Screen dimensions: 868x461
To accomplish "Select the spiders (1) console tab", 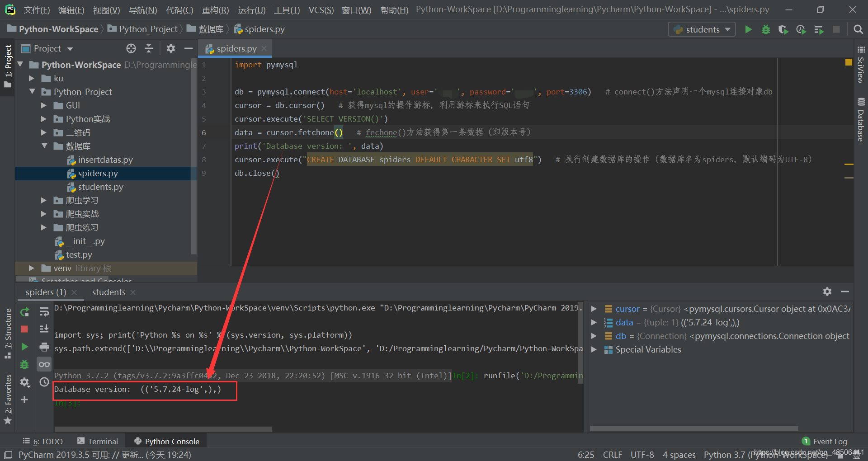I will 46,292.
